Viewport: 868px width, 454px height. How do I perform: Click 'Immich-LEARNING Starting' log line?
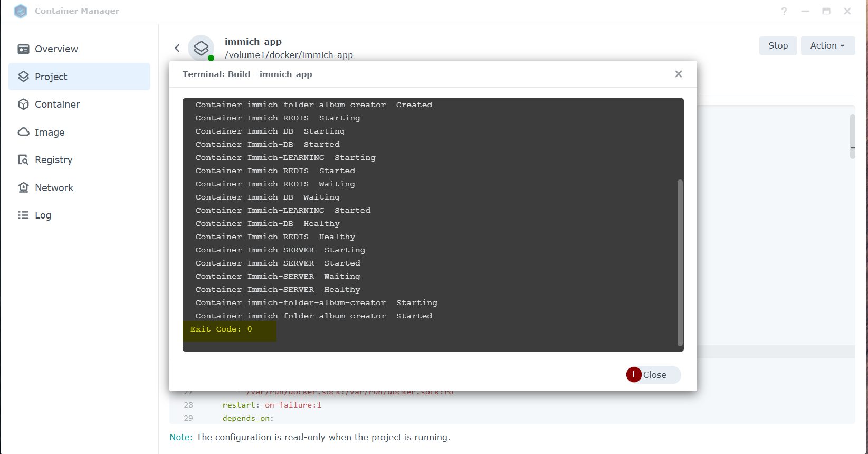285,157
